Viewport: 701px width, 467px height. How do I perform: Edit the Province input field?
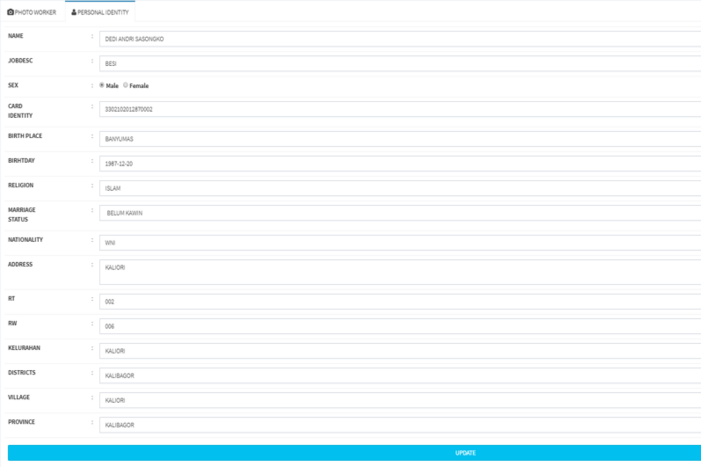(x=400, y=425)
